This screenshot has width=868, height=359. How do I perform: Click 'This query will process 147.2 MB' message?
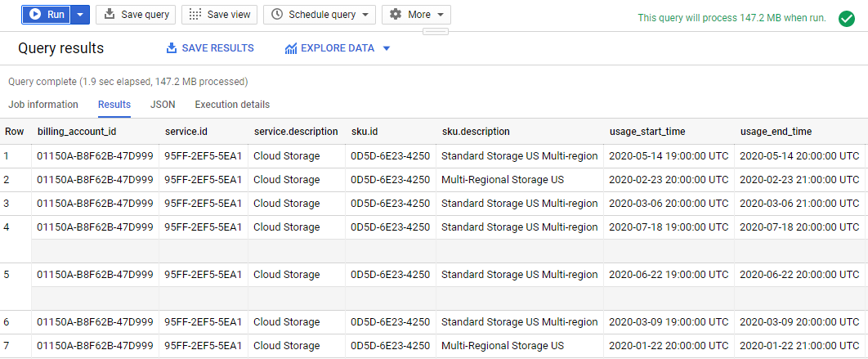click(732, 18)
